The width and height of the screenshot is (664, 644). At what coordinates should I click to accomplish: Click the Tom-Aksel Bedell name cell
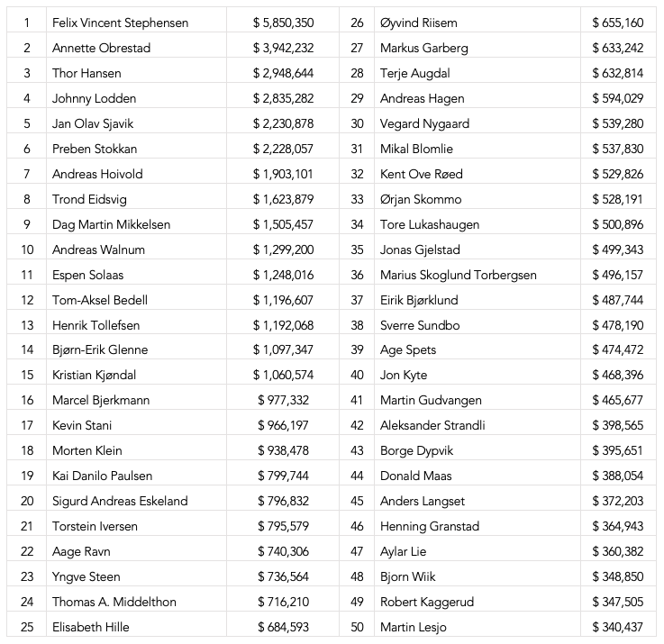(100, 300)
